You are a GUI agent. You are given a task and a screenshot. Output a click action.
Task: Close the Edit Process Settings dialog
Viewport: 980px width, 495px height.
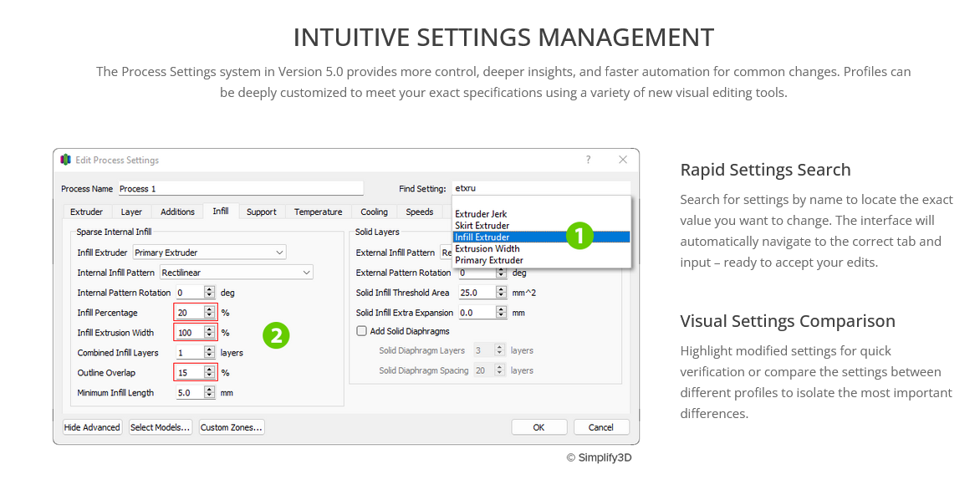[623, 160]
